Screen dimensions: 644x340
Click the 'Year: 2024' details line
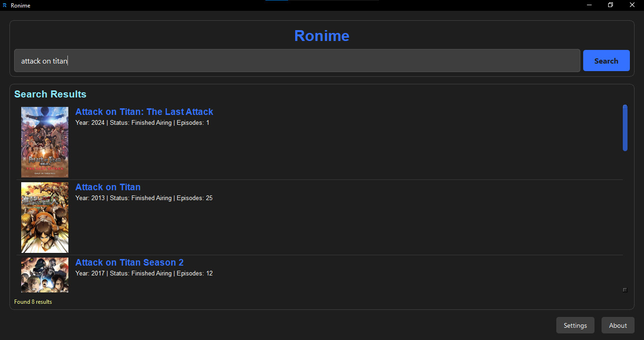142,123
